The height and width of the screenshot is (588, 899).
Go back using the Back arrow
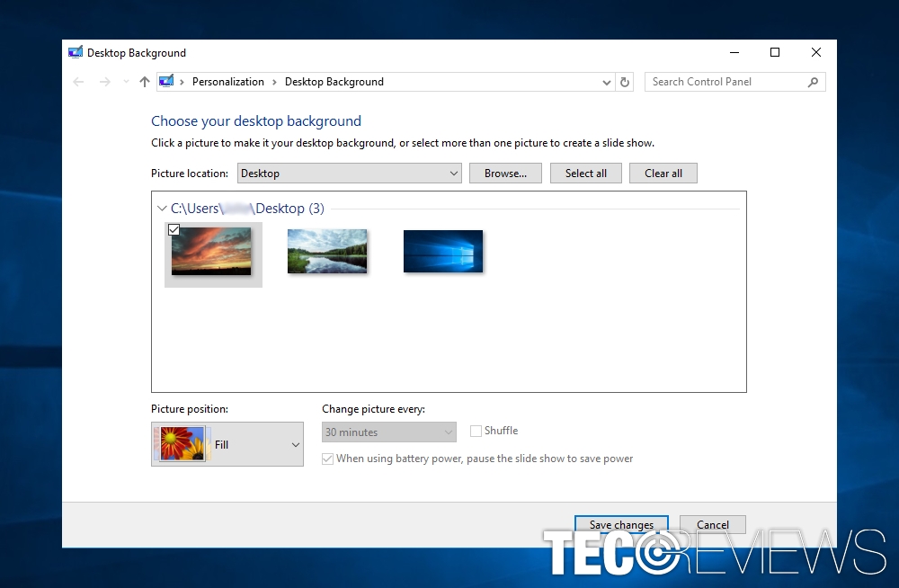click(x=78, y=82)
